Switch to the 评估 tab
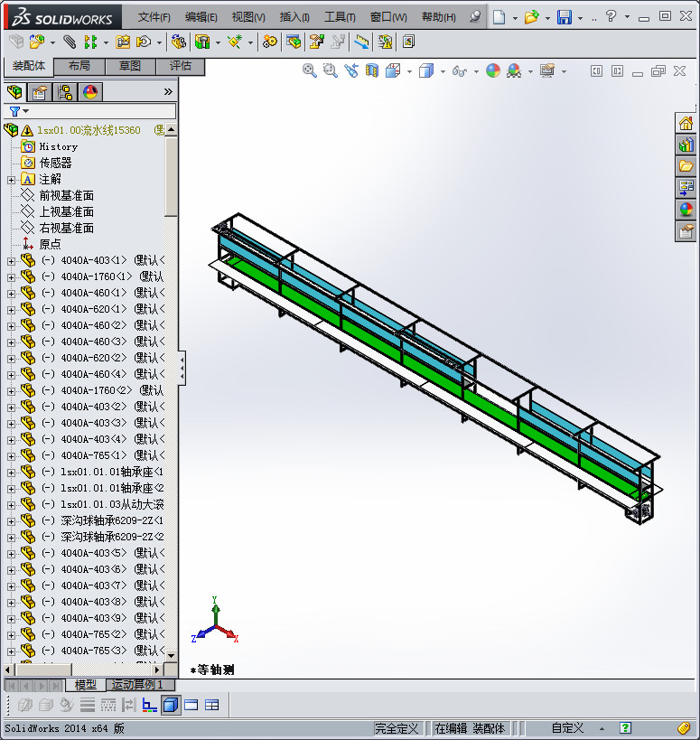This screenshot has height=740, width=700. pos(180,66)
